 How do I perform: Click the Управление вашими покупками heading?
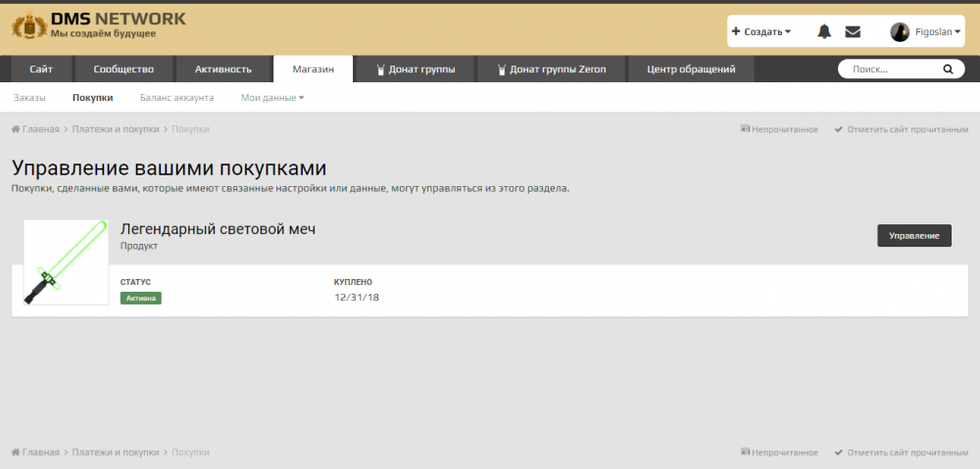coord(169,168)
